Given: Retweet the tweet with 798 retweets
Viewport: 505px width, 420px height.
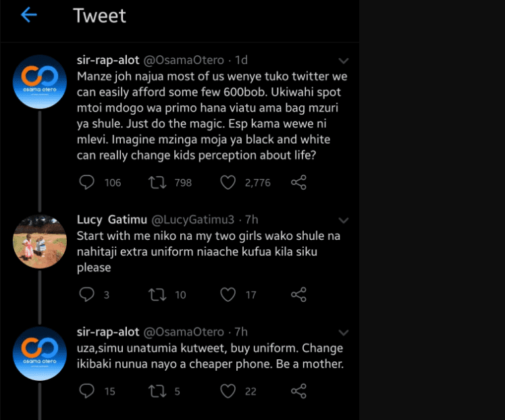Looking at the screenshot, I should tap(157, 182).
